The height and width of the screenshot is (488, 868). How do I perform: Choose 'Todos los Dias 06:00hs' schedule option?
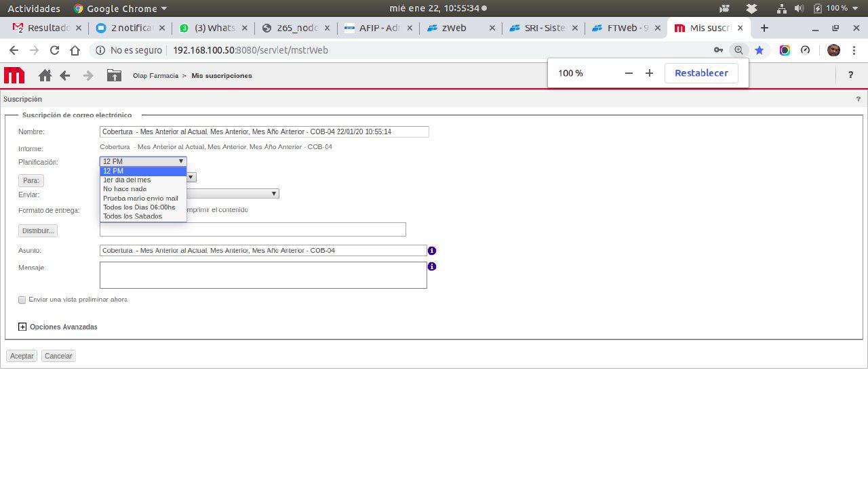[139, 207]
